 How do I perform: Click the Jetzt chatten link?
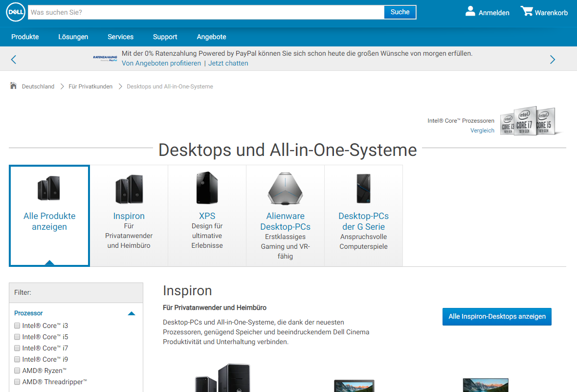(x=228, y=63)
